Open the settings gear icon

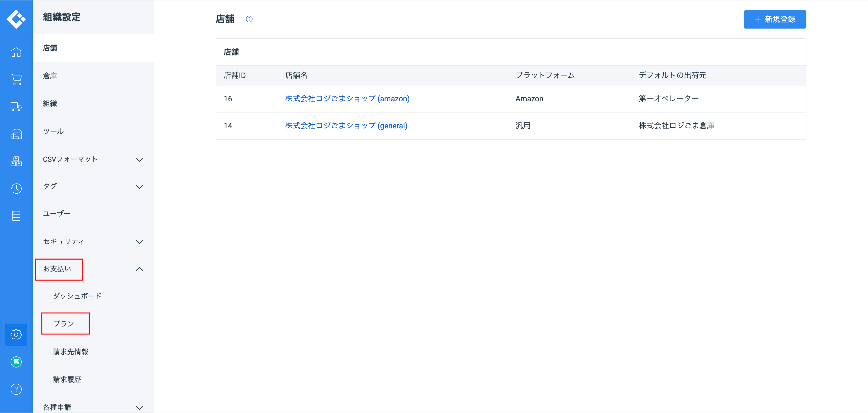click(16, 334)
